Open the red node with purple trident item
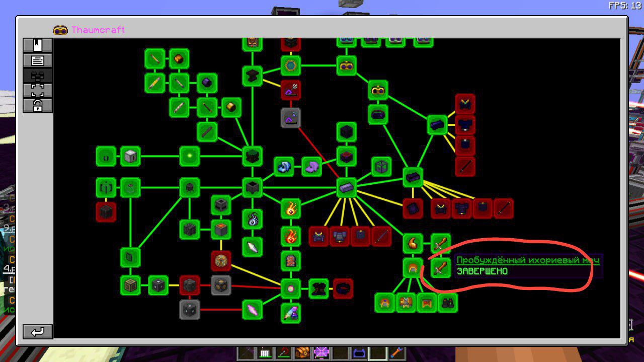Image resolution: width=644 pixels, height=362 pixels. 291,90
